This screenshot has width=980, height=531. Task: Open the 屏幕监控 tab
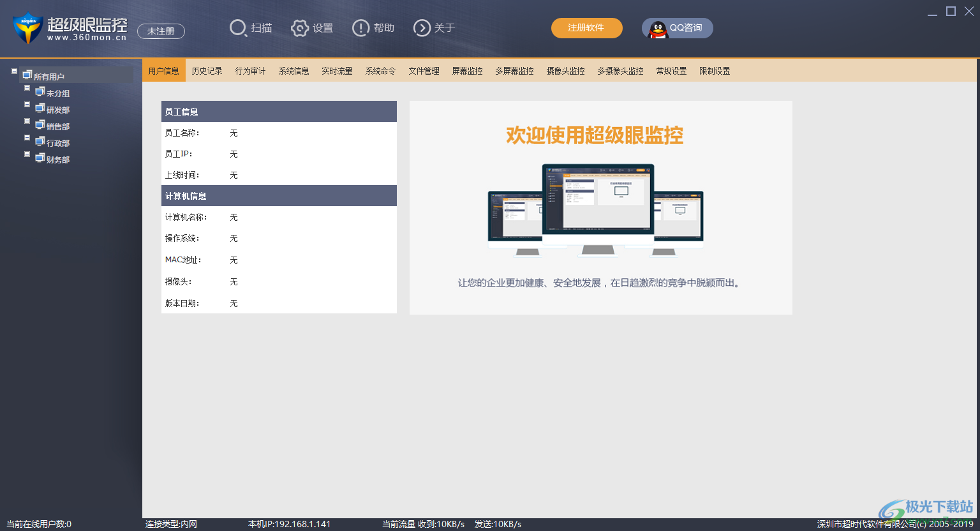click(x=468, y=71)
